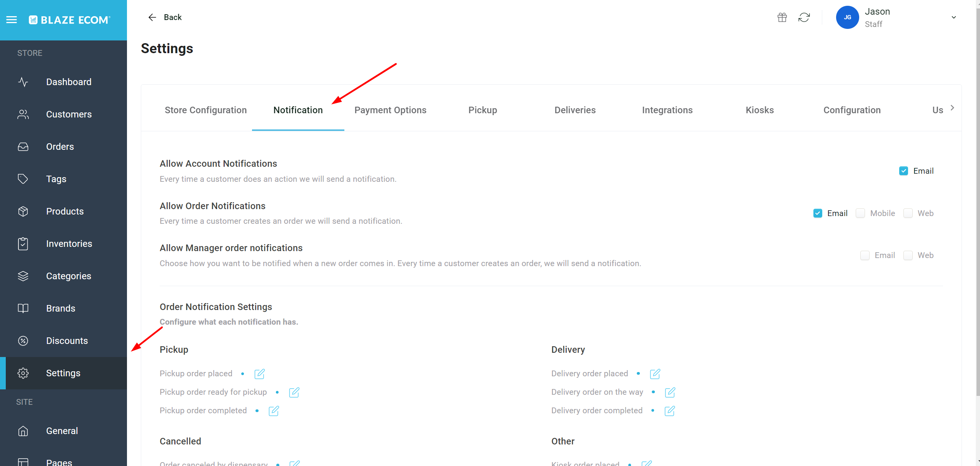This screenshot has height=466, width=980.
Task: Edit the Delivery order placed notification
Action: tap(655, 374)
